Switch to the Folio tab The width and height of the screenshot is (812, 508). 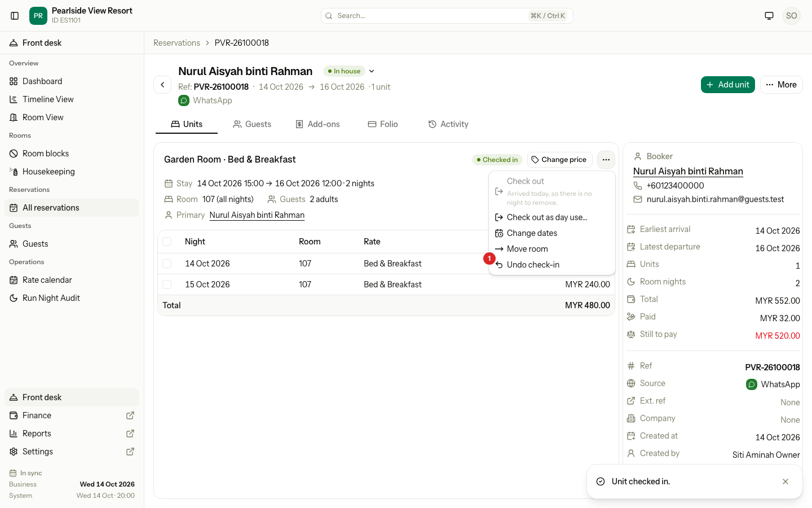[383, 124]
